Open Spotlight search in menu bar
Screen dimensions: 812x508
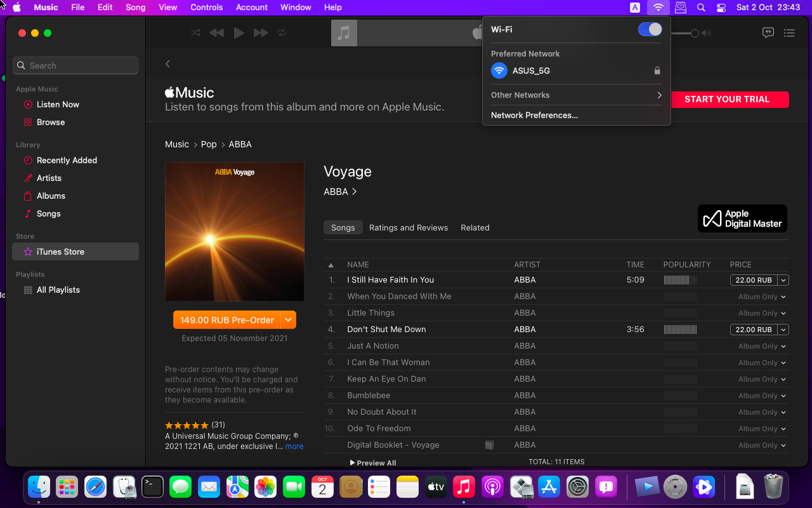coord(701,8)
